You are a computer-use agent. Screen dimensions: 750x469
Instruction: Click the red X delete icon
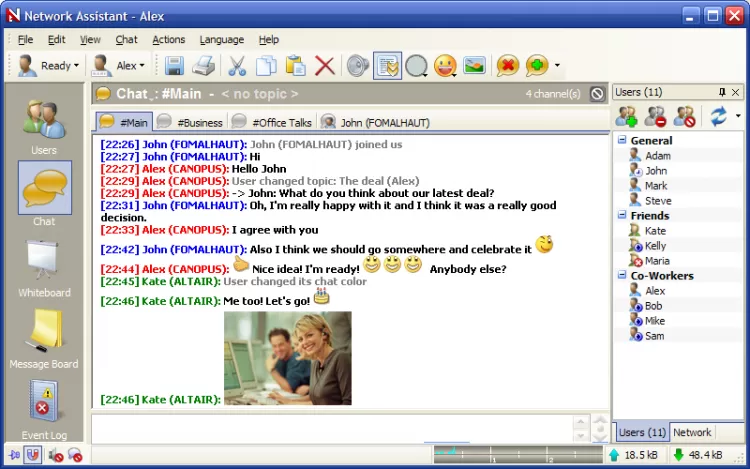pos(324,66)
